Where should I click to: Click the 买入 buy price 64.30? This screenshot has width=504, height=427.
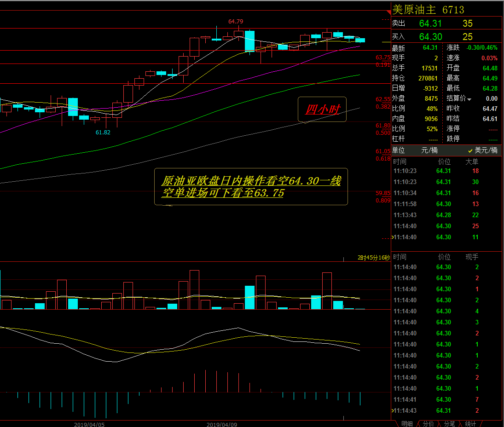tap(430, 37)
